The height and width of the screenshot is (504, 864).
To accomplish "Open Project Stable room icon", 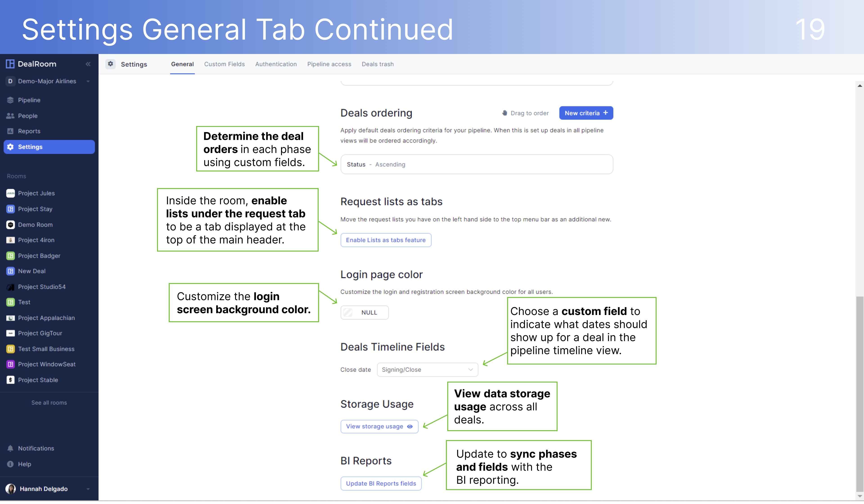I will click(10, 380).
